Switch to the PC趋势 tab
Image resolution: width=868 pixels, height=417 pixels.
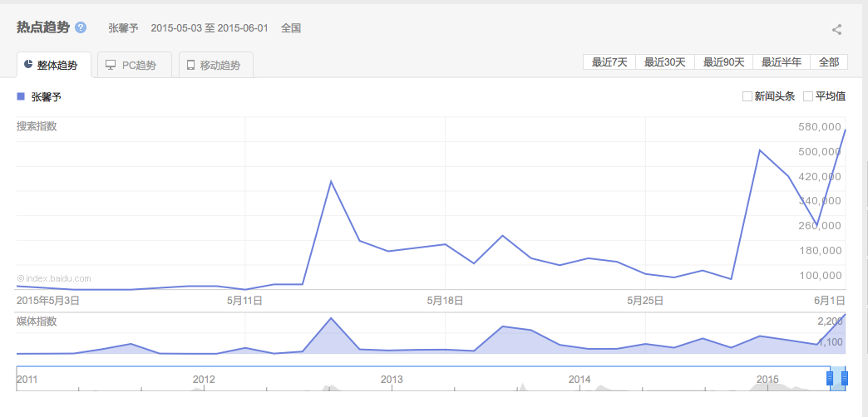pos(134,65)
